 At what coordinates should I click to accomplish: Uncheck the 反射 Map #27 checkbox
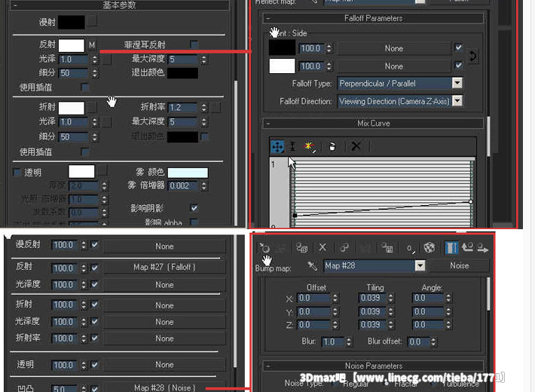(94, 268)
